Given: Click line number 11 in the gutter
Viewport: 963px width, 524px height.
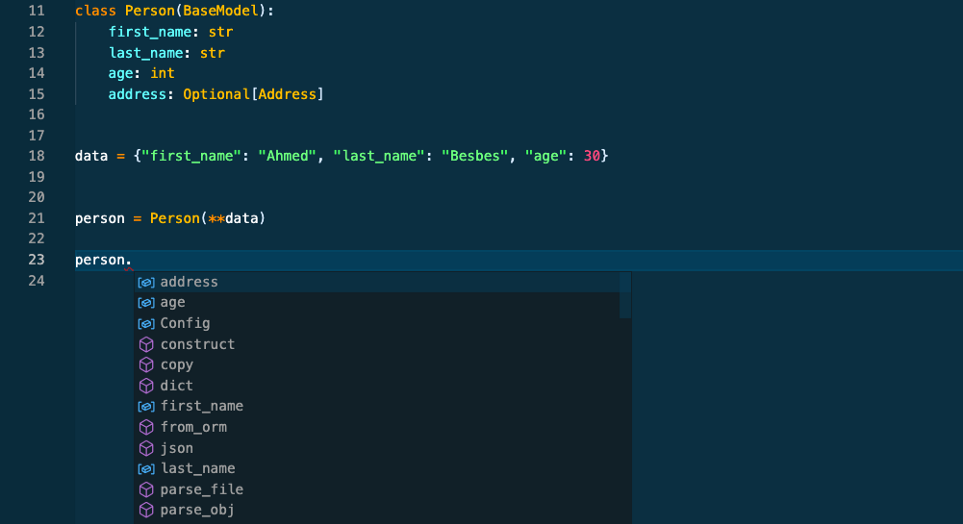Looking at the screenshot, I should 36,11.
